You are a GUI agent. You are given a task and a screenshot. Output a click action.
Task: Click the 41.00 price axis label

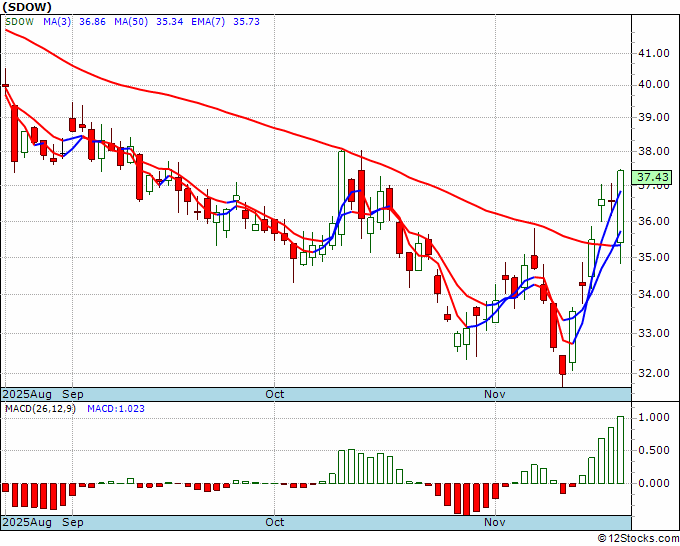654,53
